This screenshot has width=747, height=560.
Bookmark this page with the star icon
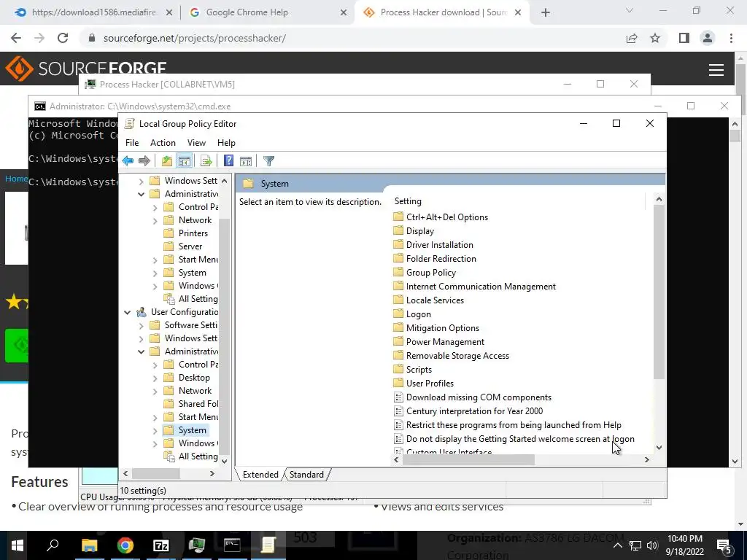(x=656, y=38)
